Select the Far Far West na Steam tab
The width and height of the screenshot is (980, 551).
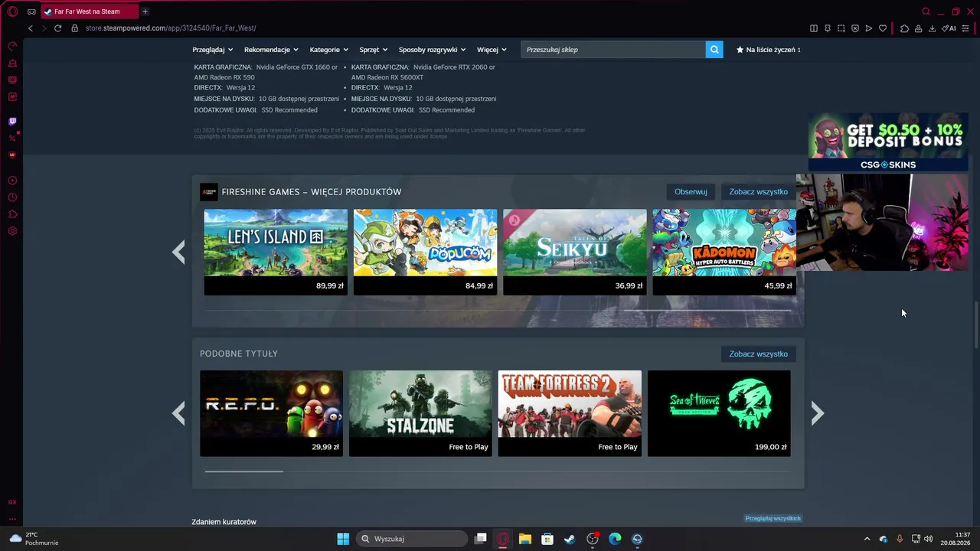90,11
